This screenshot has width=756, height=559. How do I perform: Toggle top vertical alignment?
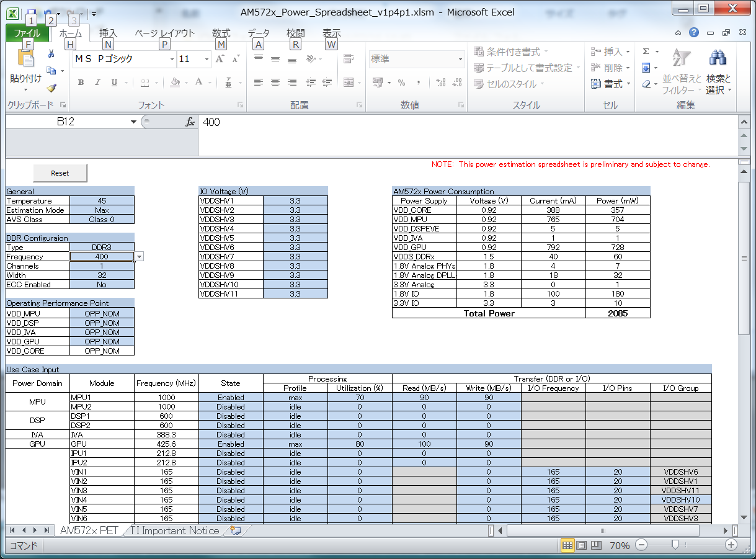coord(259,59)
